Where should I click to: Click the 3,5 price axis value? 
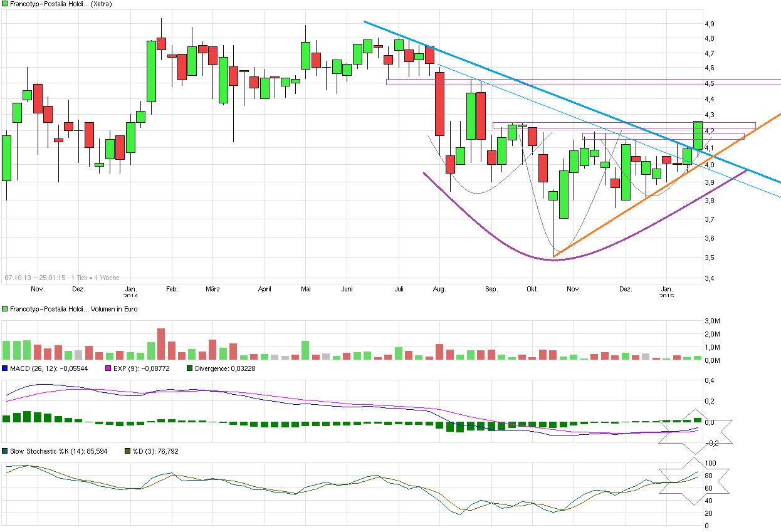709,258
